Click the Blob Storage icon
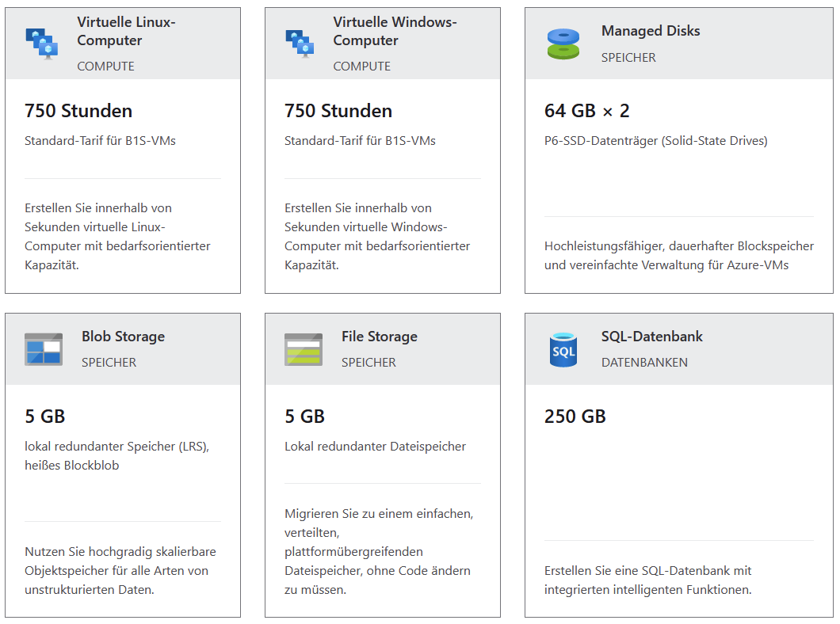 (x=44, y=348)
